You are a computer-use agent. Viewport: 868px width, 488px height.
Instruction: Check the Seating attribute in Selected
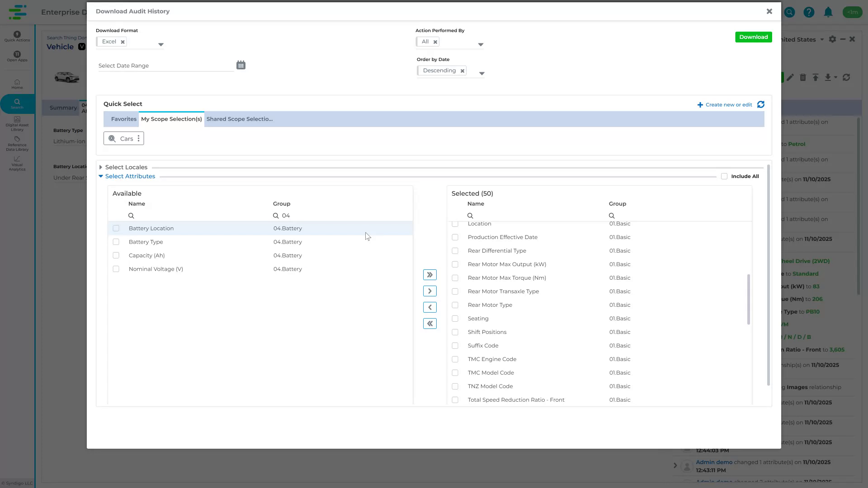pos(455,319)
